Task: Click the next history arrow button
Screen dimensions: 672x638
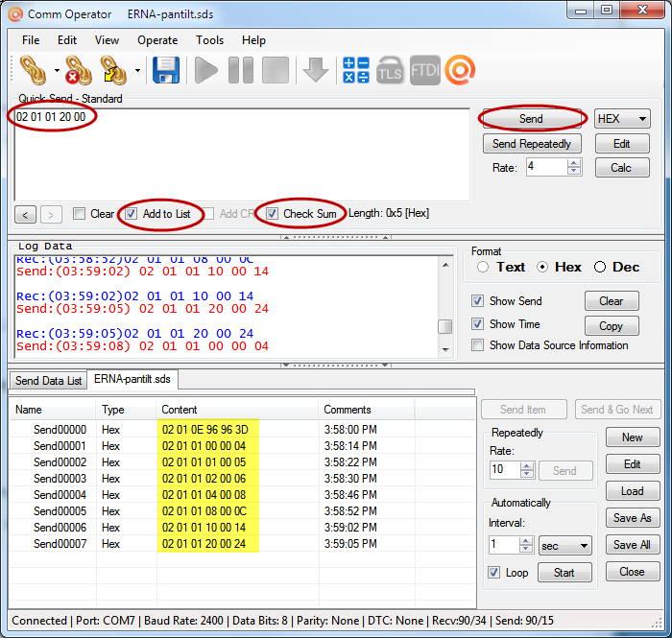Action: pos(51,215)
